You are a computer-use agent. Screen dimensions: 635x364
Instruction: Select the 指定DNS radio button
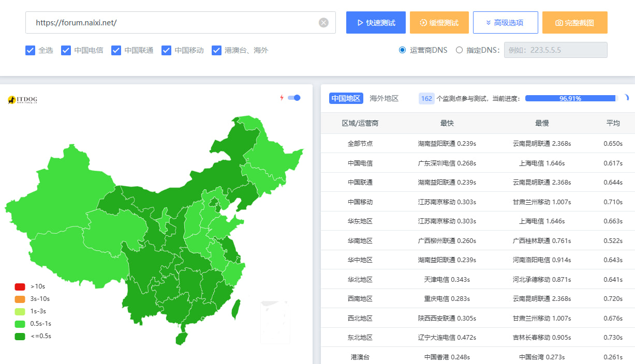[459, 50]
